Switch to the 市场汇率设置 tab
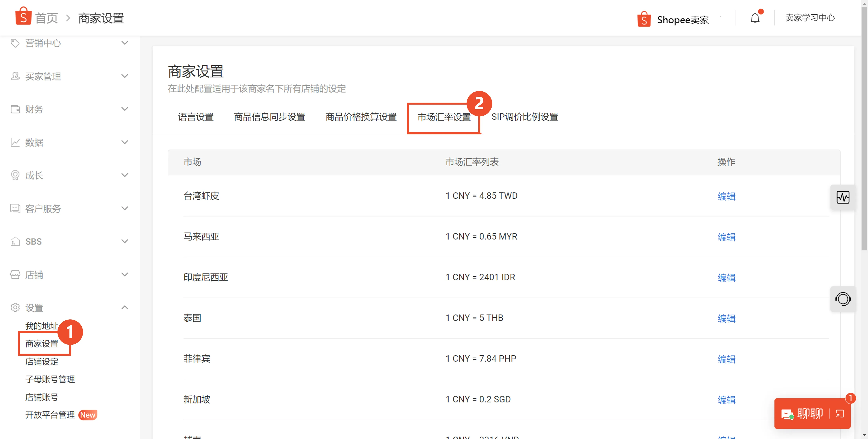The width and height of the screenshot is (868, 439). pyautogui.click(x=443, y=117)
